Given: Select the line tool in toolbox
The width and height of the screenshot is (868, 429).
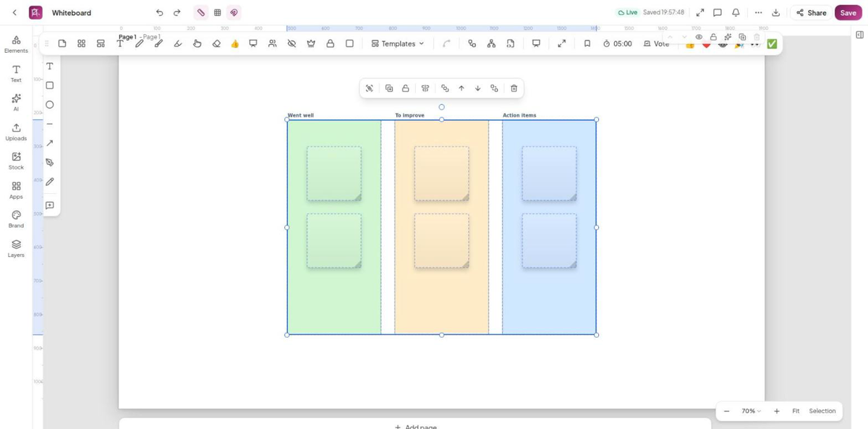Looking at the screenshot, I should pos(50,124).
